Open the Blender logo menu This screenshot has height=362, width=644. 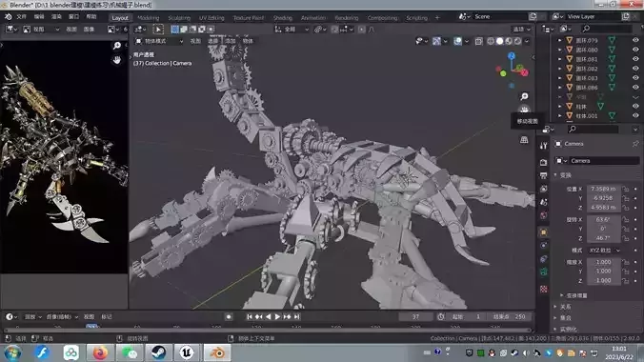(x=9, y=17)
